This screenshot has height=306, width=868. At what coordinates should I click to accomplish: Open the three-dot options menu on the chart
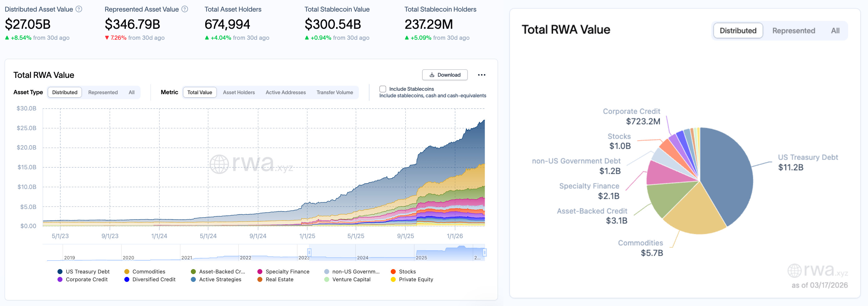point(482,75)
